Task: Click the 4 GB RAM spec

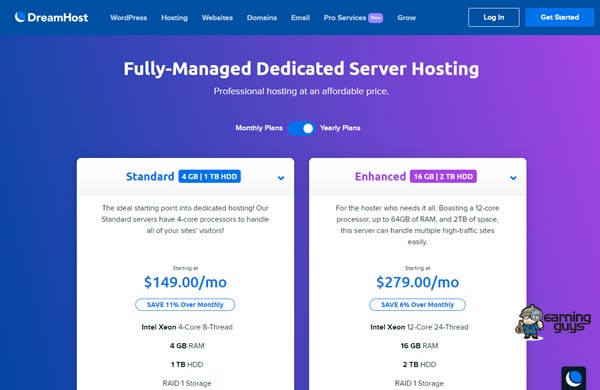Action: click(x=187, y=346)
